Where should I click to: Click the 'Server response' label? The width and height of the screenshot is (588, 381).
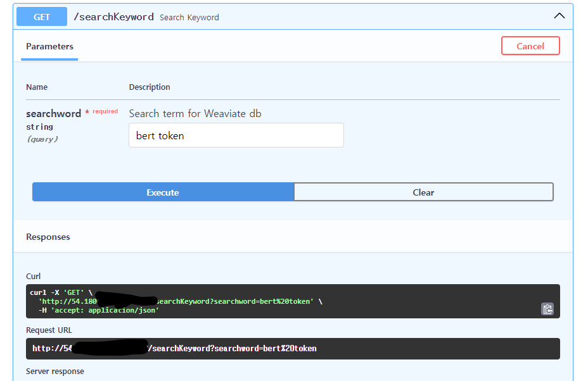click(54, 372)
